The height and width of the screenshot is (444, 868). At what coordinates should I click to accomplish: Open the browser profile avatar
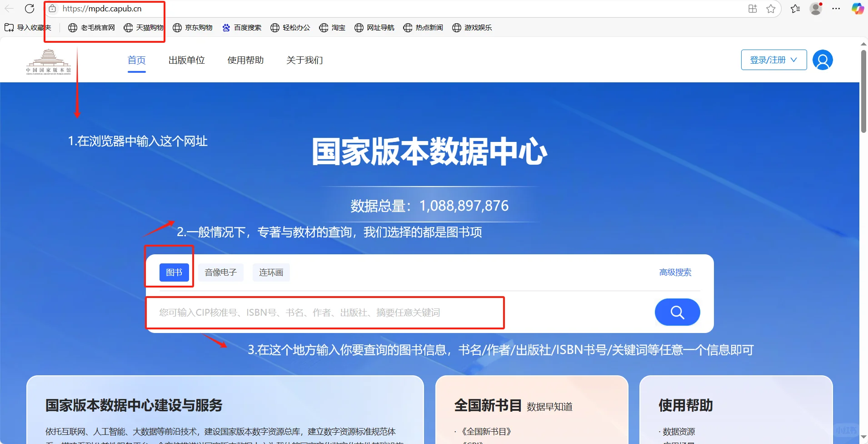pyautogui.click(x=816, y=9)
